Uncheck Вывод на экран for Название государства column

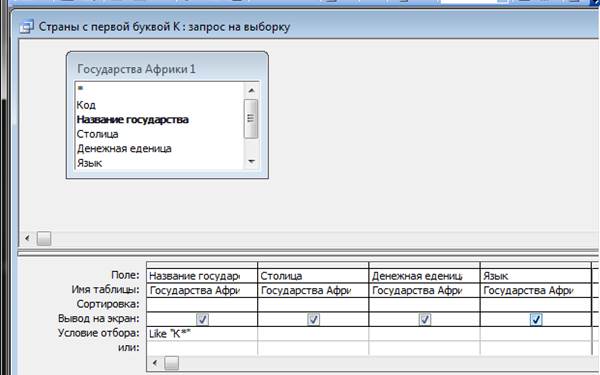coord(202,319)
